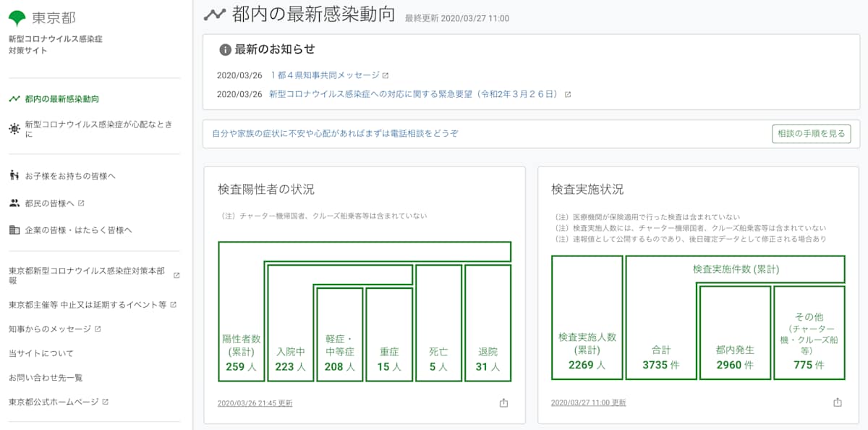Click the 検査陽性者の状況 card heading

pos(266,190)
